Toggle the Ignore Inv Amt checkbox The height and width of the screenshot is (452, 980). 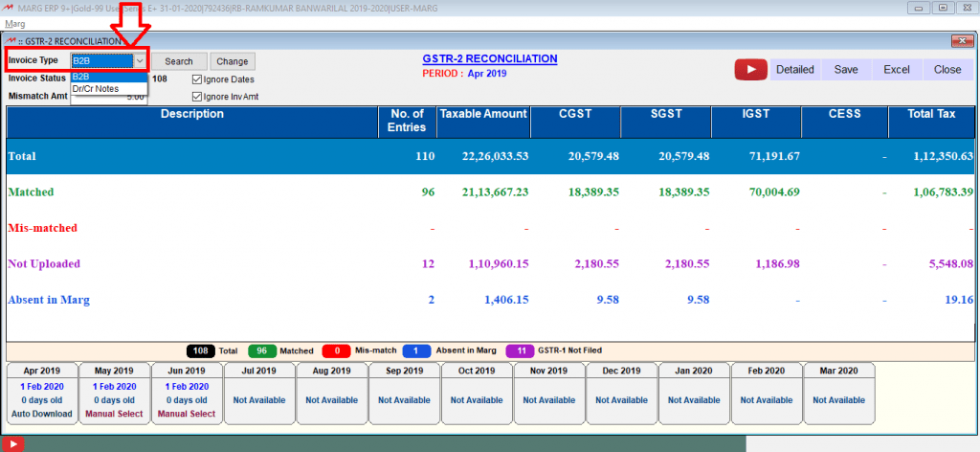tap(197, 97)
